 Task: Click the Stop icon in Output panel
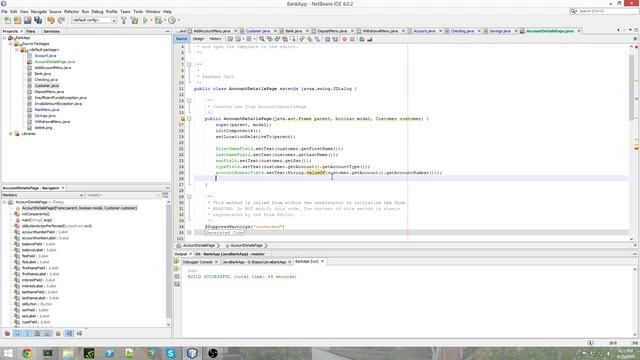(x=177, y=276)
